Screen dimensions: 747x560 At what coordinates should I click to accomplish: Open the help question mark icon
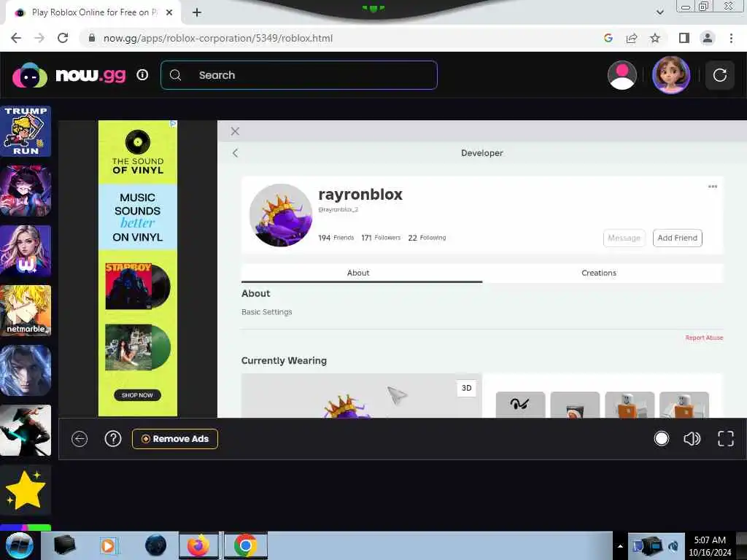[113, 438]
